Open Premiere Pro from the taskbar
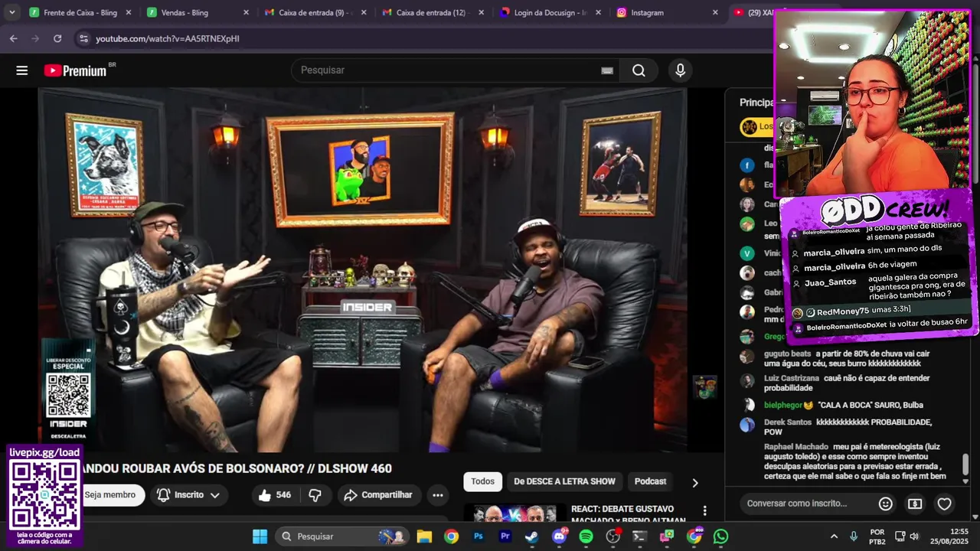The width and height of the screenshot is (980, 551). coord(505,536)
